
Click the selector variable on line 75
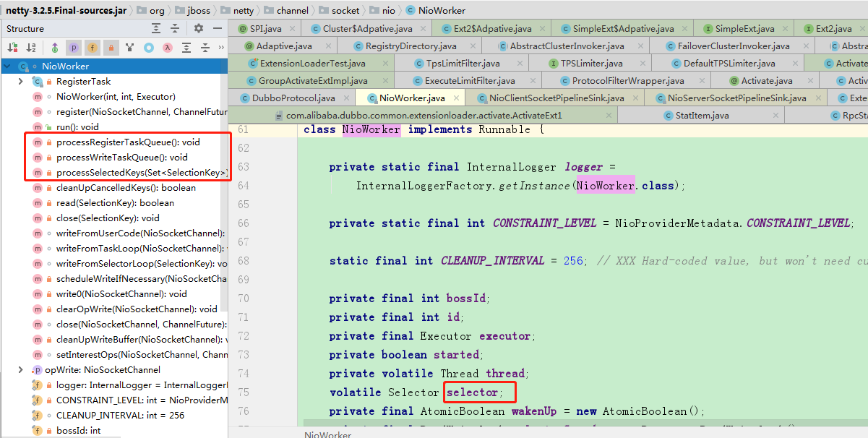click(472, 392)
